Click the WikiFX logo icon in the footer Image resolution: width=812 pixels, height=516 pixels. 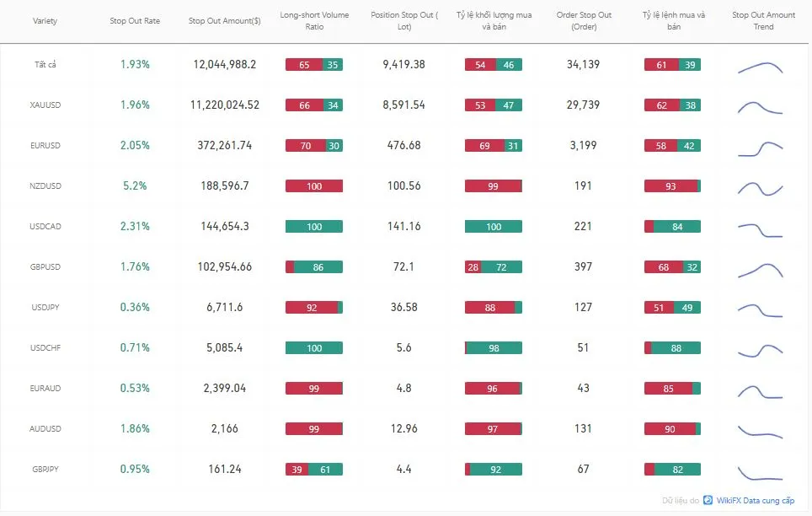coord(708,501)
